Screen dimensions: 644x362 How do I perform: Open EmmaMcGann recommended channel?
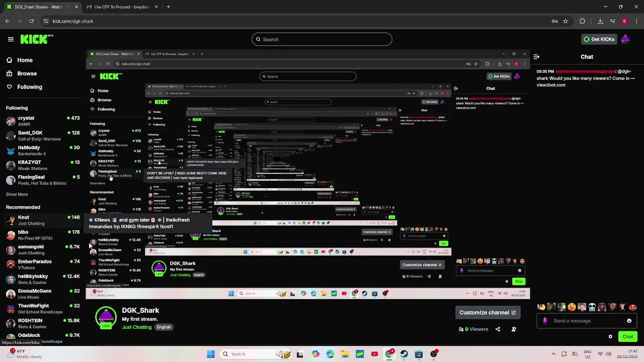click(43, 294)
